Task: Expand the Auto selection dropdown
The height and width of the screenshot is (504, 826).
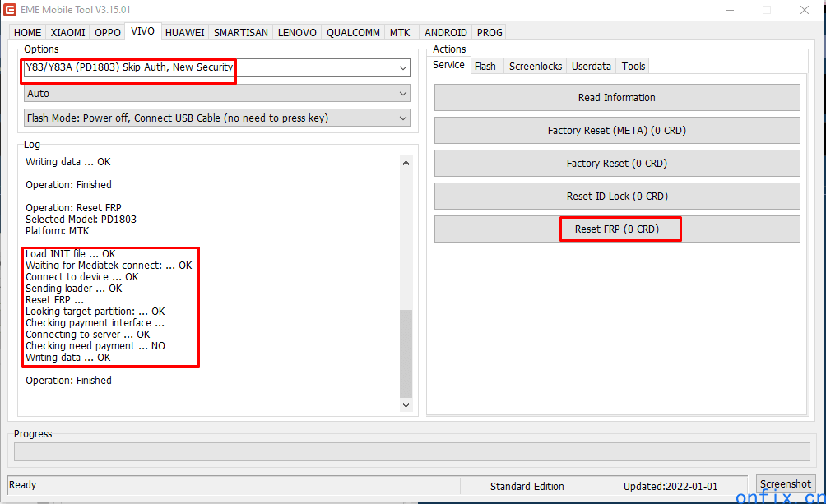Action: pos(216,94)
